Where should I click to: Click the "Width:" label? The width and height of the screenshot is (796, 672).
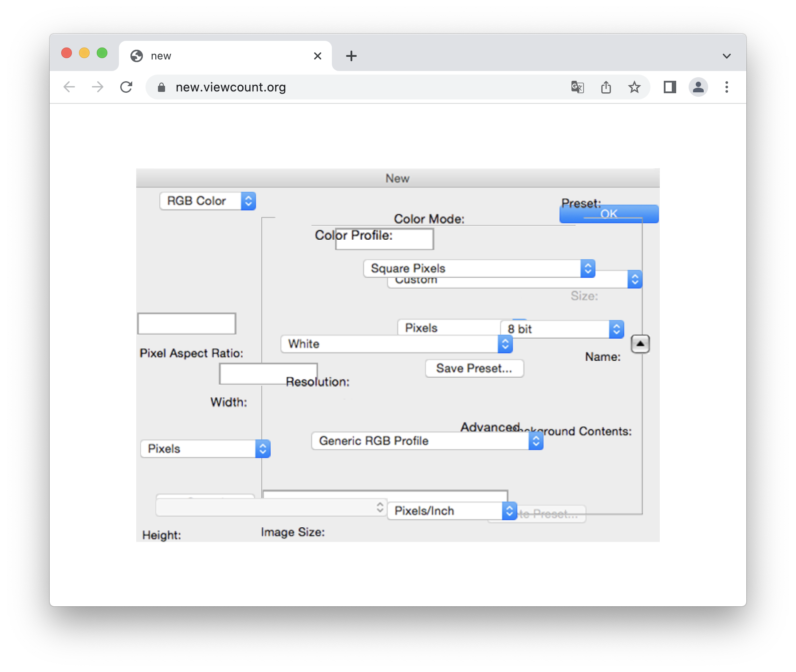229,402
